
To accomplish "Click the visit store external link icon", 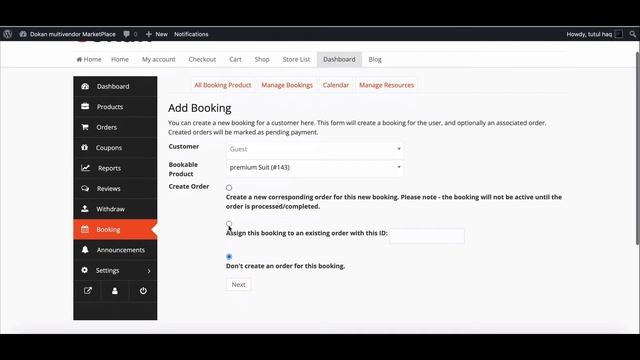I will pos(88,291).
